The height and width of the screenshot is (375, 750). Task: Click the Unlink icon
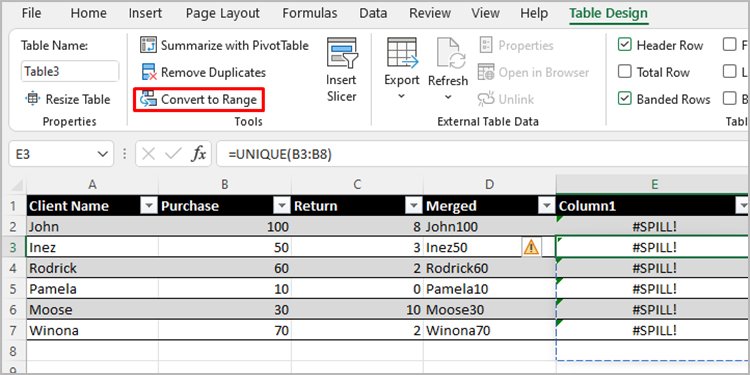click(x=485, y=99)
